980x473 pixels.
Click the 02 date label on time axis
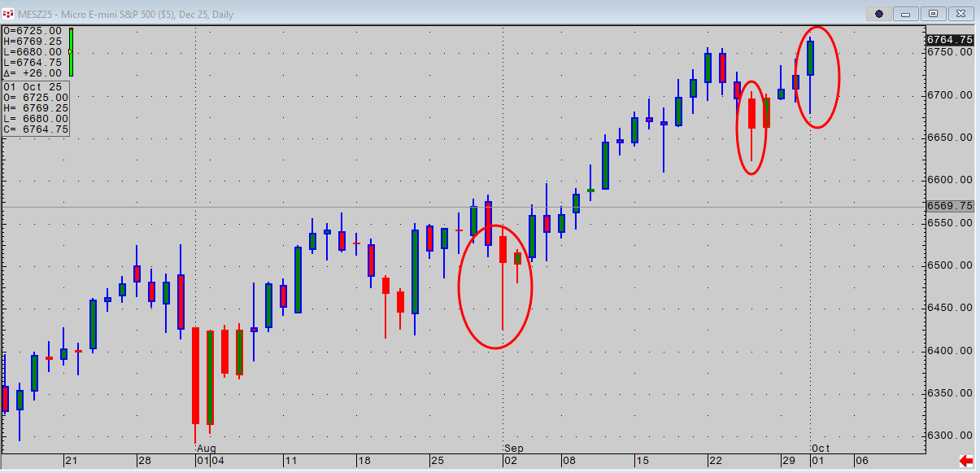click(x=511, y=462)
